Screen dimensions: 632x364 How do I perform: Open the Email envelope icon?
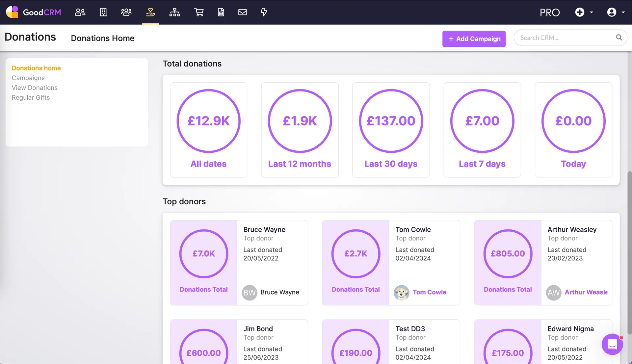(x=243, y=12)
